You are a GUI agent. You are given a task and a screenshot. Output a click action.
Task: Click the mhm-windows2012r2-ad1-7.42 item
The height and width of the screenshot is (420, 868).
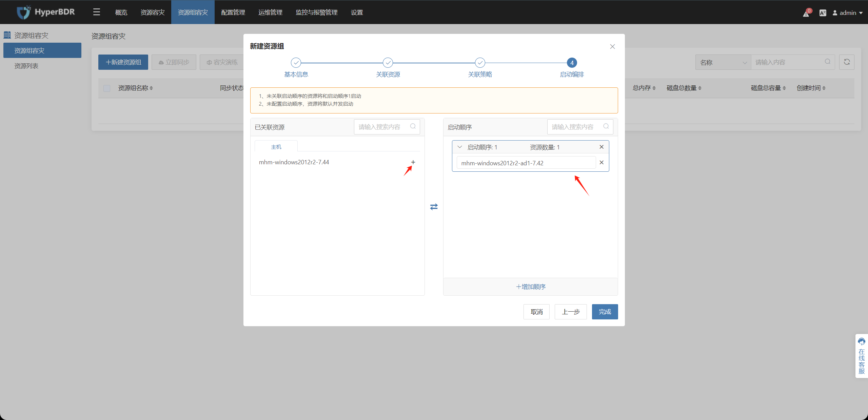(526, 163)
